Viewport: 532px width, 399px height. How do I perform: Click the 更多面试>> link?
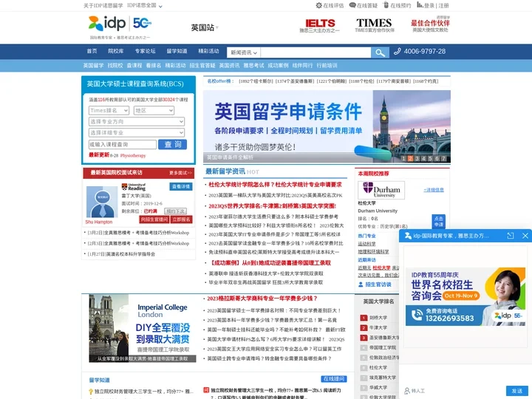[180, 173]
